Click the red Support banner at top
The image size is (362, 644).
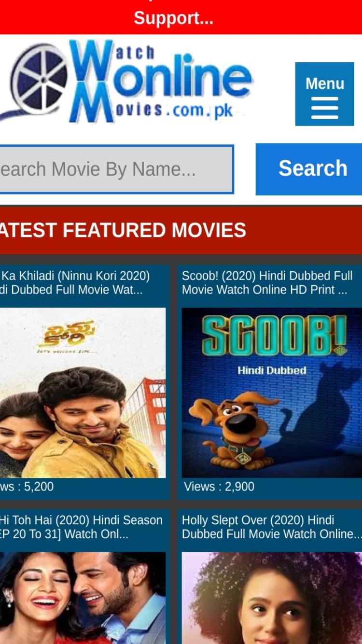[181, 17]
